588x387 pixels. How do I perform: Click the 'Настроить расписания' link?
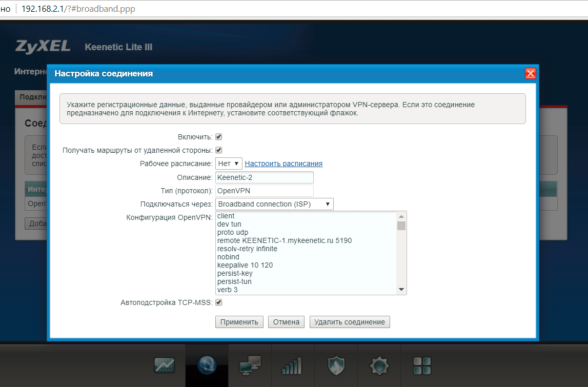(283, 164)
